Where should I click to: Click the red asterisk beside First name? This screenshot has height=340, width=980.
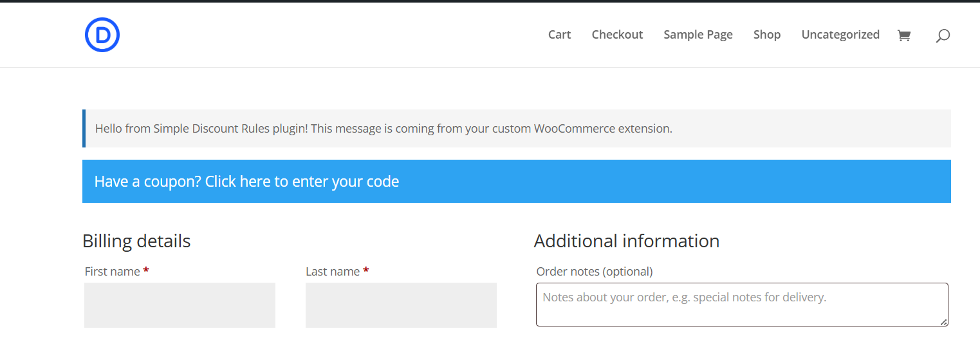pos(146,271)
